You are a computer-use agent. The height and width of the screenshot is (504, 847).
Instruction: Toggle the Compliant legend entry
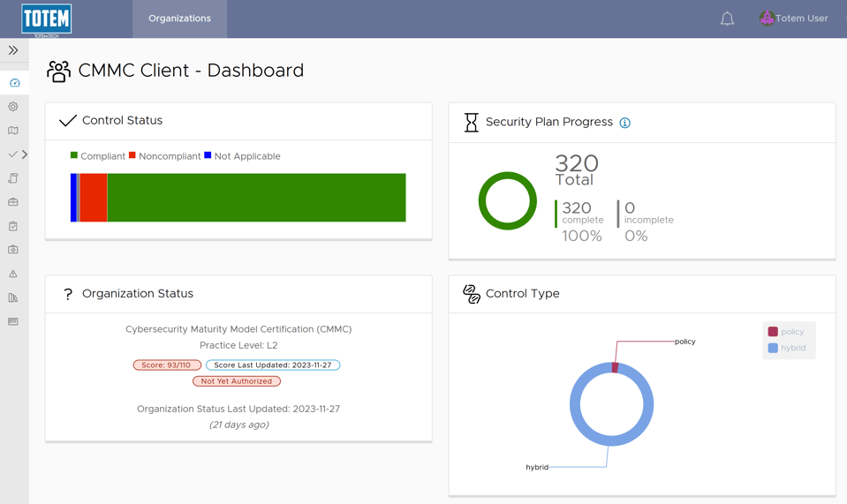pos(98,156)
